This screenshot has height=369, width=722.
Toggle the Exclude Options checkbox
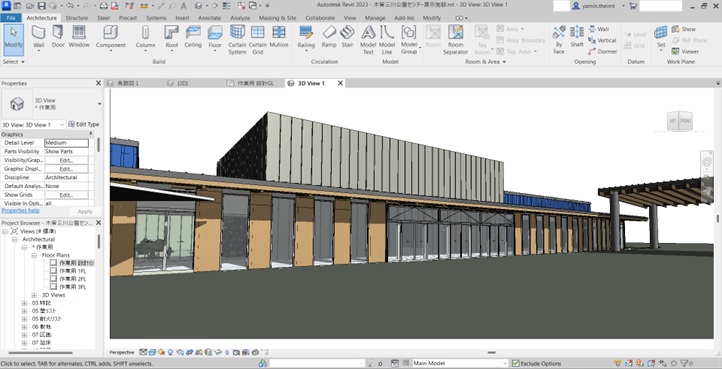516,363
